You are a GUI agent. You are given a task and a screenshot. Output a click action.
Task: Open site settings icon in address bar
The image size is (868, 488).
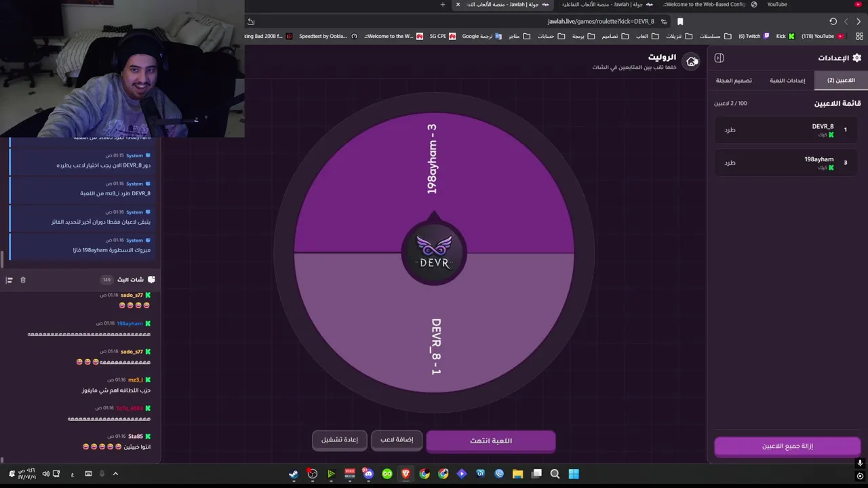(x=665, y=22)
